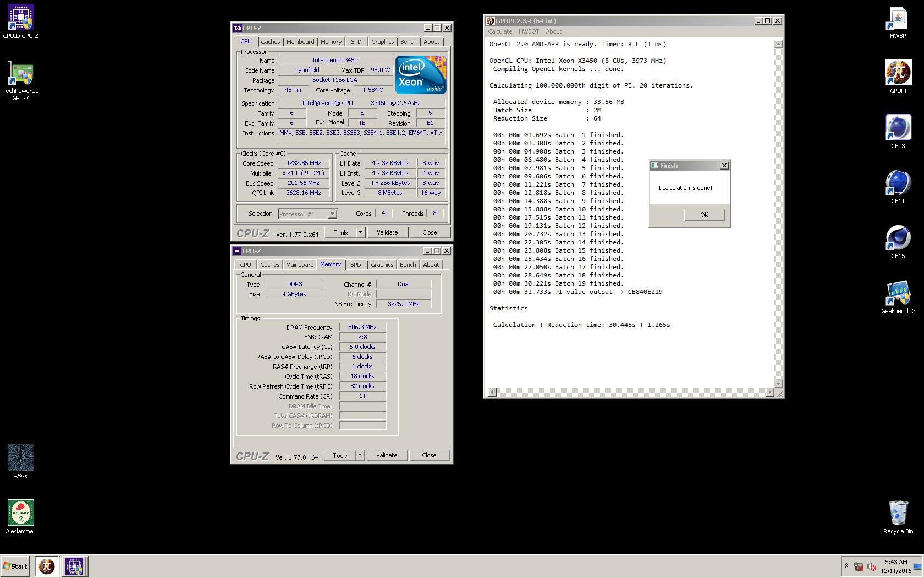Open the Start menu
924x578 pixels.
[15, 566]
